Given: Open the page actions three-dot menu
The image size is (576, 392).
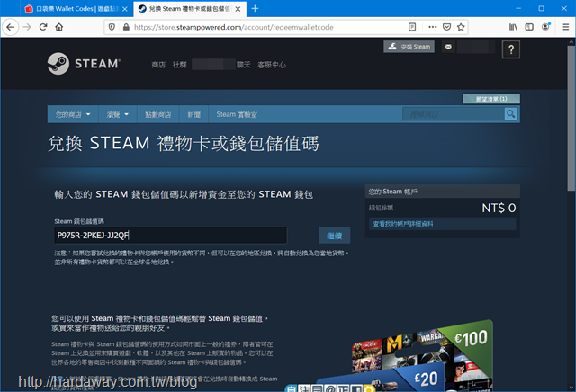Looking at the screenshot, I should (432, 27).
